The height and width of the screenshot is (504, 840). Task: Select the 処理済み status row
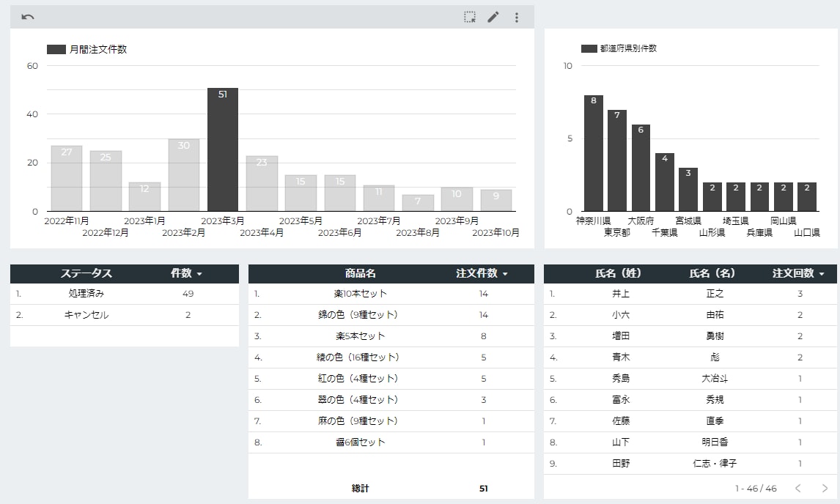[125, 294]
